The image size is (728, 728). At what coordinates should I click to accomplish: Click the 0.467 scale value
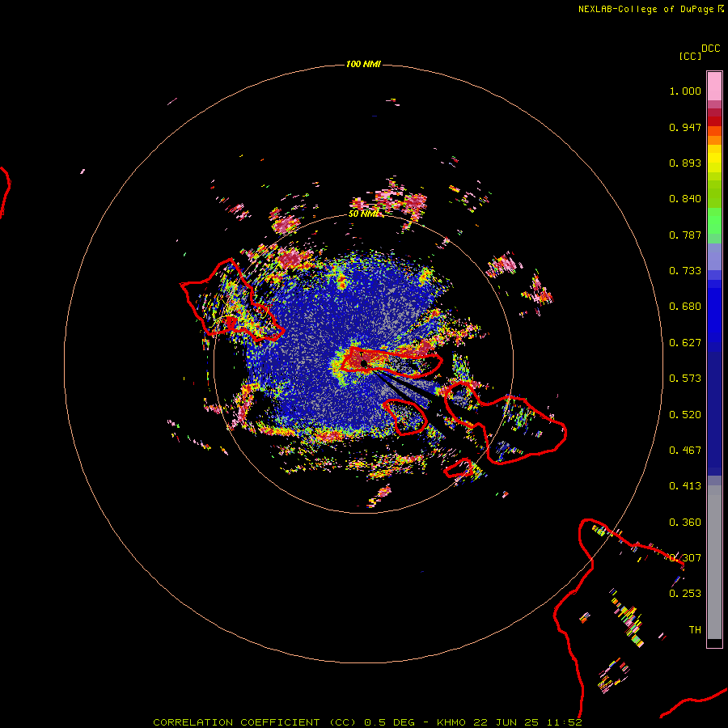pos(685,451)
